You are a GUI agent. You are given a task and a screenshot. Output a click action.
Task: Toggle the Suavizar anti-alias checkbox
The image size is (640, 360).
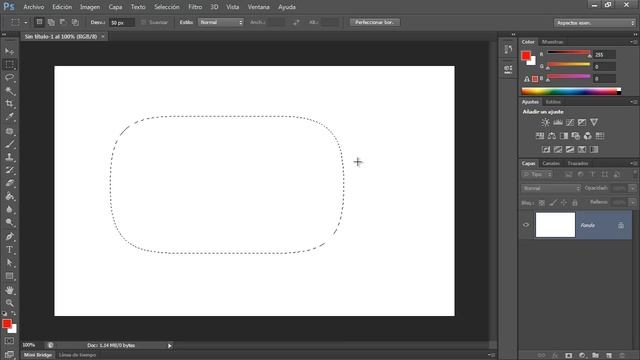point(143,22)
